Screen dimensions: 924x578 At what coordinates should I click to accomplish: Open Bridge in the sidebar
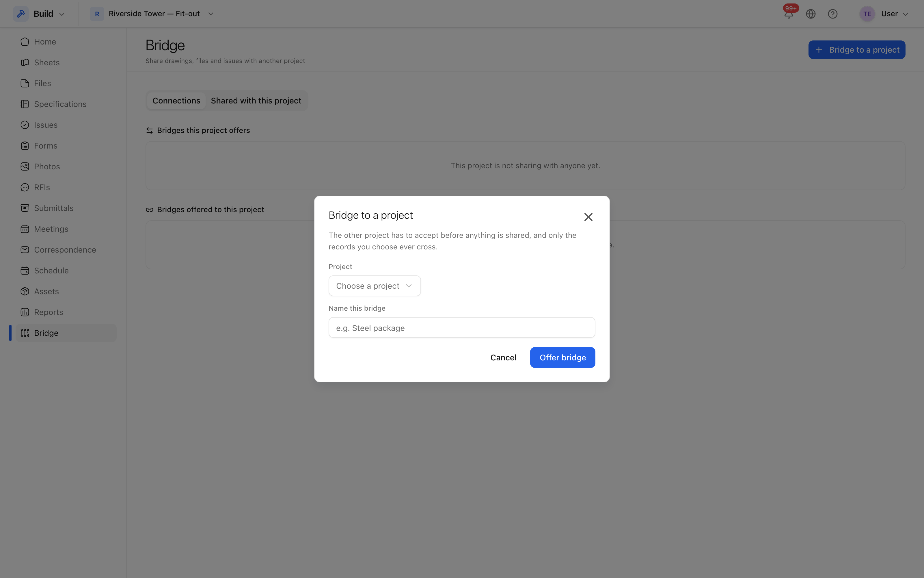[66, 333]
